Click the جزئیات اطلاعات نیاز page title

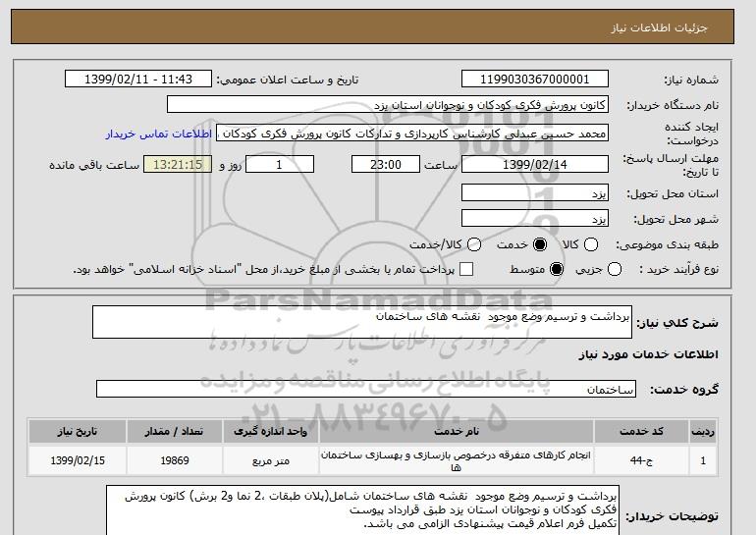click(659, 27)
